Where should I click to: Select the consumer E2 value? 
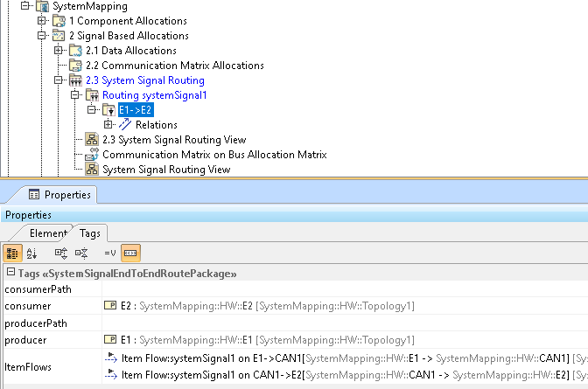[268, 306]
